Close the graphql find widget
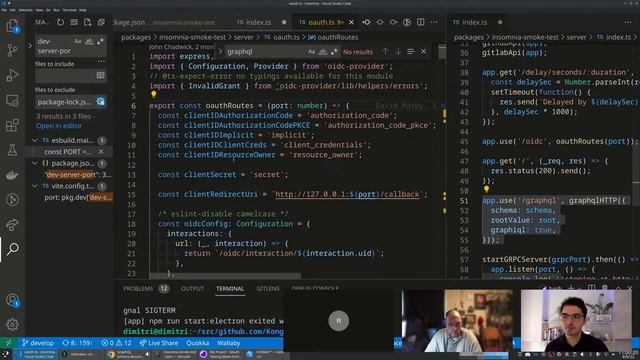The height and width of the screenshot is (360, 640). pyautogui.click(x=423, y=51)
